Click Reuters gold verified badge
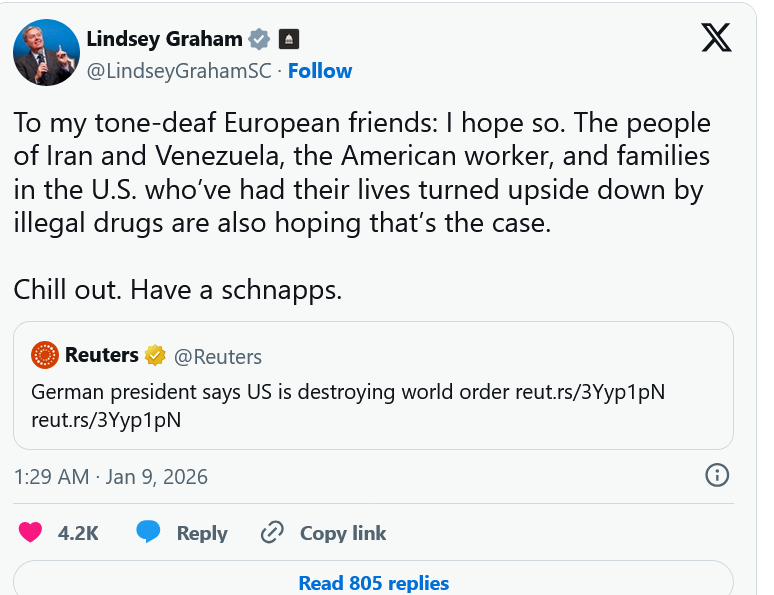The image size is (774, 595). 155,355
